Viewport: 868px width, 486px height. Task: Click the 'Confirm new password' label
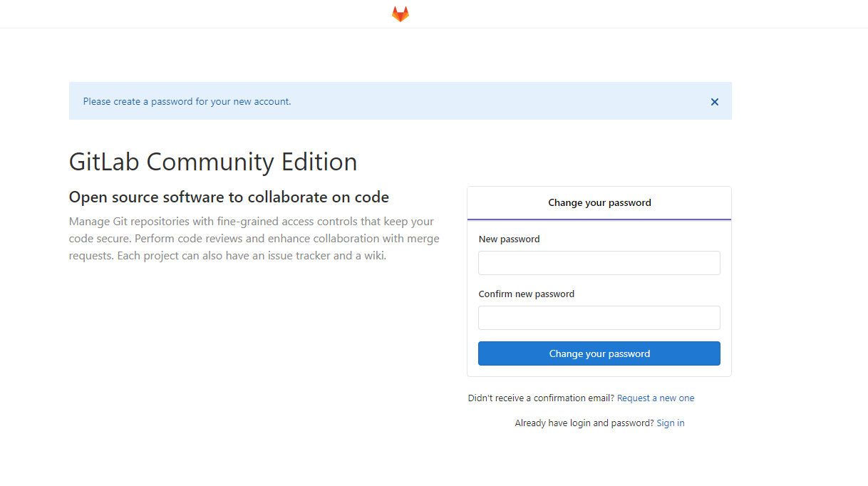click(x=527, y=294)
